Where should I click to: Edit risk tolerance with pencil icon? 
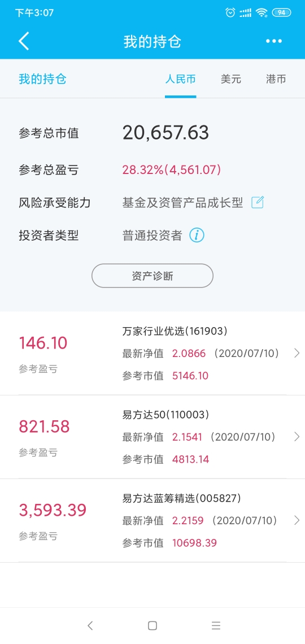(258, 202)
